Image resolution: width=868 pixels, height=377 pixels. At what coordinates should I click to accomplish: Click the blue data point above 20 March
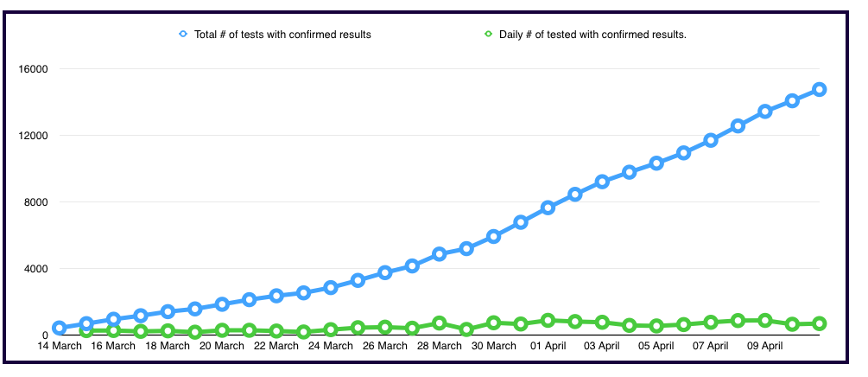(222, 304)
